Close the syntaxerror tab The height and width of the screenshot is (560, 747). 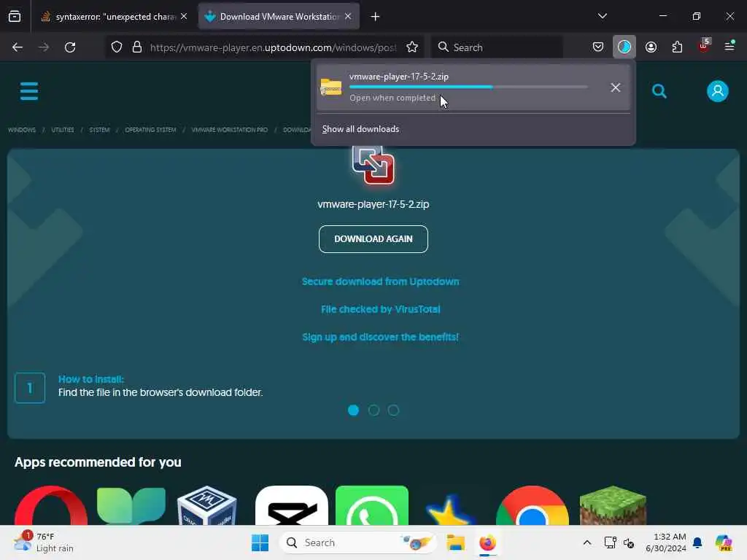[x=184, y=17]
